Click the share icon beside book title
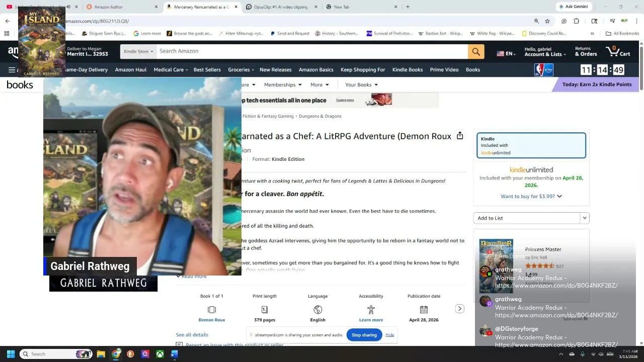Screen dimensions: 644x362 [460, 136]
